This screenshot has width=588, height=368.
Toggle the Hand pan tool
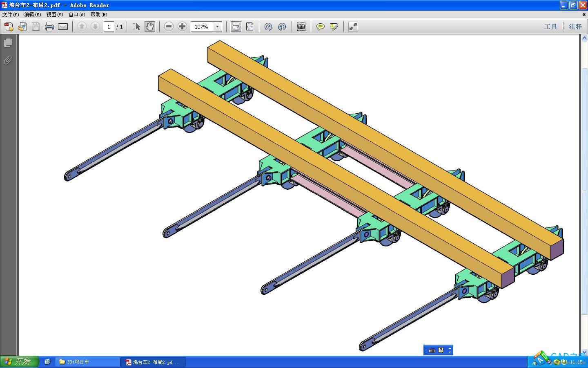(150, 27)
